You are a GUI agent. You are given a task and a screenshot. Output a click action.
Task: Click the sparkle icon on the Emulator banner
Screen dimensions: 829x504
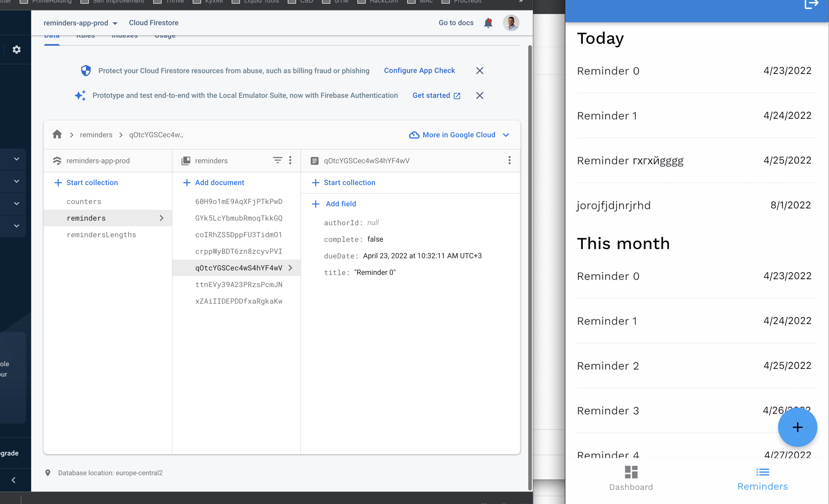point(81,96)
